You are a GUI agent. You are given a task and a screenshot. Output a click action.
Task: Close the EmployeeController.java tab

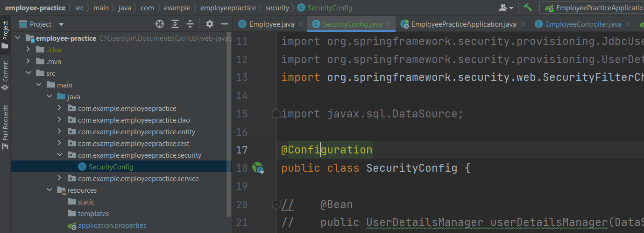coord(628,24)
